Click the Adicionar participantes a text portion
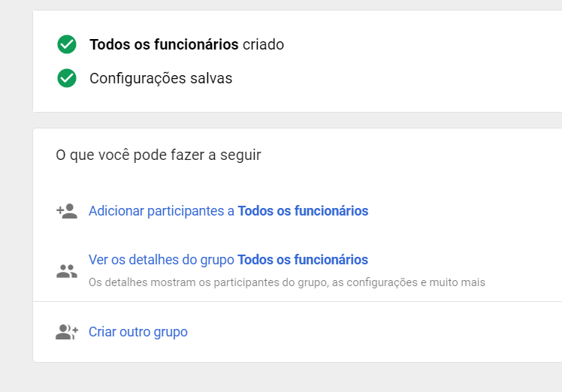 (x=162, y=211)
